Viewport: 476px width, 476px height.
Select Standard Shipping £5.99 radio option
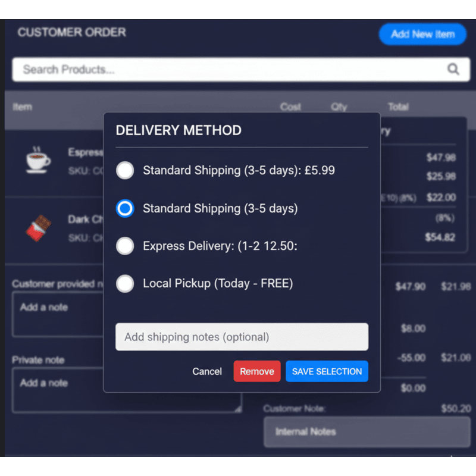pos(125,170)
